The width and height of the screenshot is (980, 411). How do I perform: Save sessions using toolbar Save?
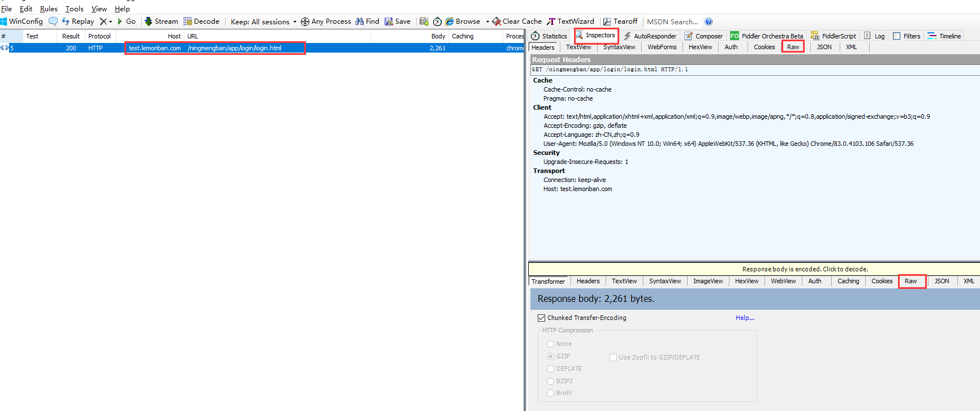pos(398,21)
